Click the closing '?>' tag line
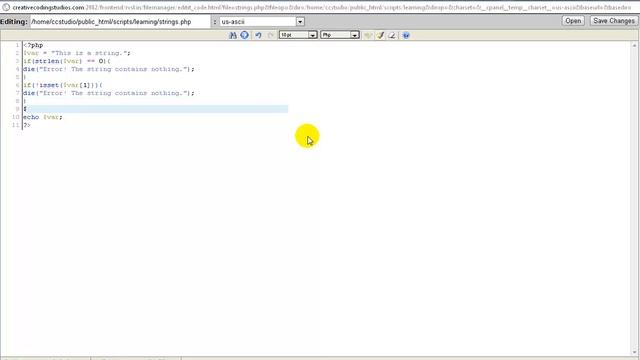 [27, 125]
